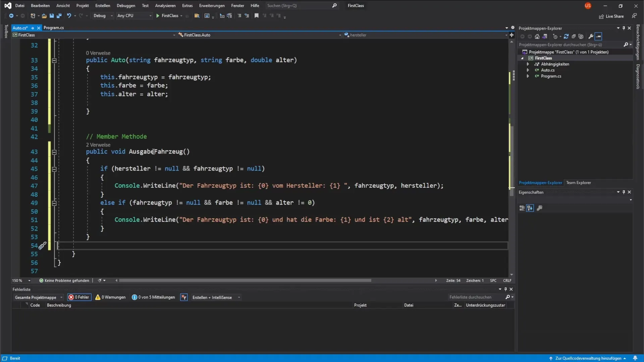Click the notifications bell in the status bar
Image resolution: width=644 pixels, height=362 pixels.
tap(635, 358)
